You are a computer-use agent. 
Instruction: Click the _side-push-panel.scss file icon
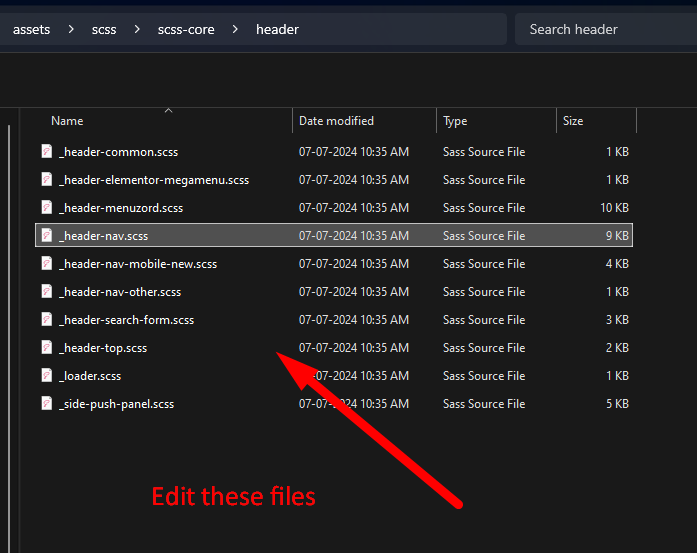tap(47, 404)
